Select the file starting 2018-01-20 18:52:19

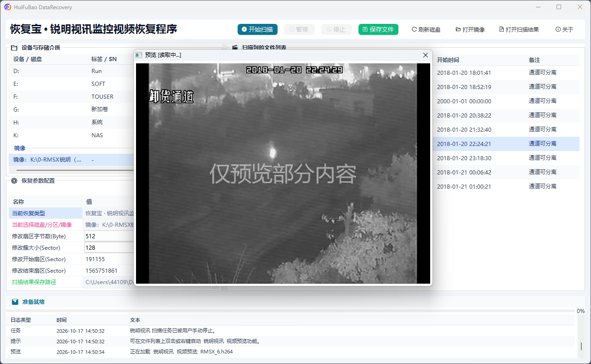click(506, 87)
